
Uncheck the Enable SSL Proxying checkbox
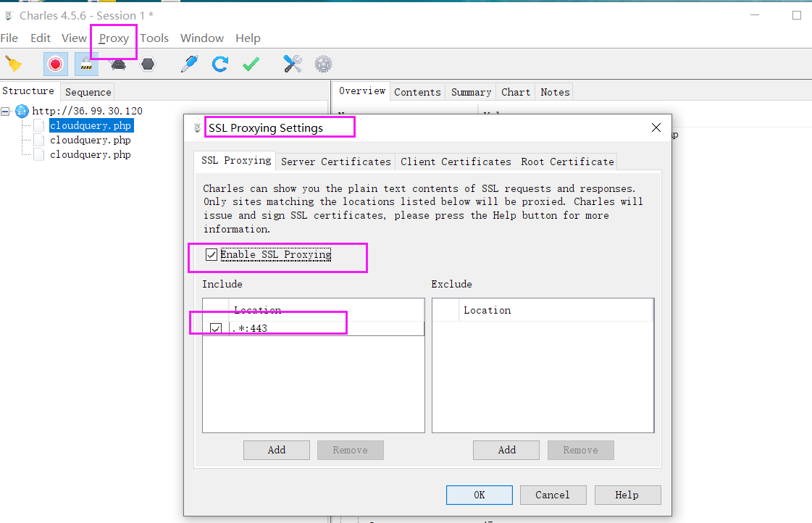[212, 255]
